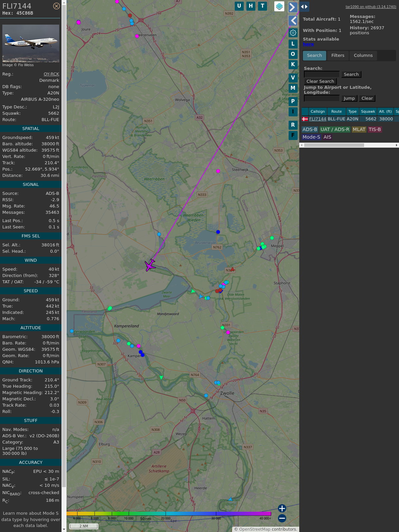
Task: Click the UAT / ADS-R legend label
Action: 335,129
